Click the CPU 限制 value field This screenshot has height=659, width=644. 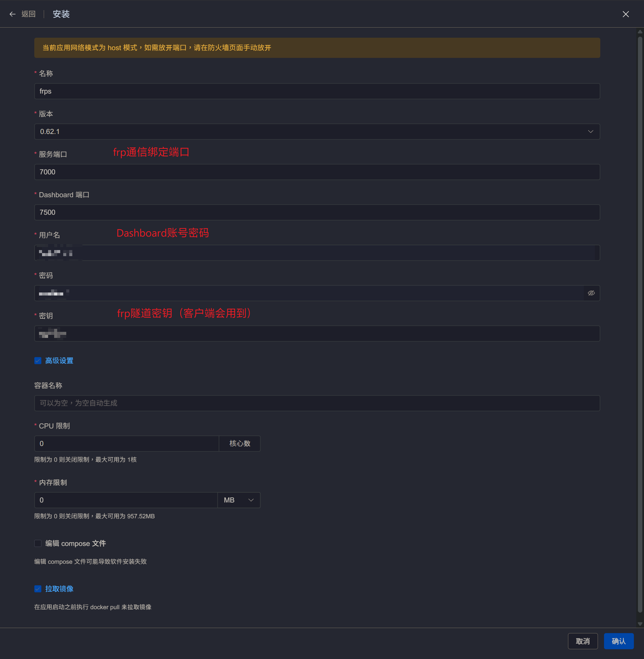(x=126, y=443)
